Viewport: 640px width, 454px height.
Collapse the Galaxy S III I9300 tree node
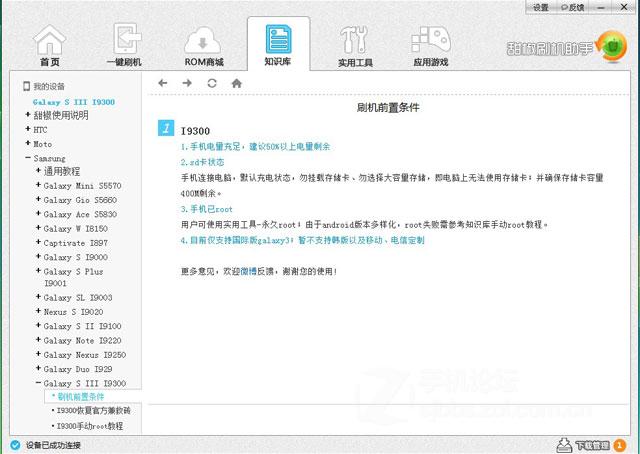click(38, 383)
